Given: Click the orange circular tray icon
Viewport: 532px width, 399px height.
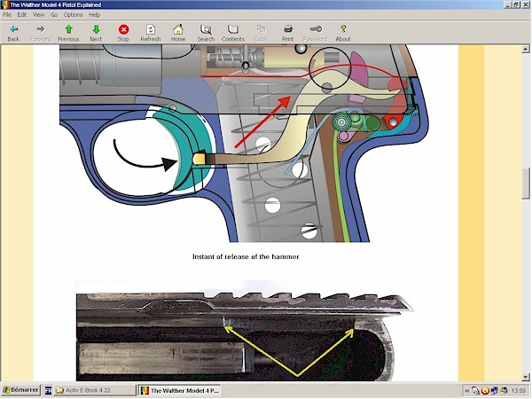Looking at the screenshot, I should coord(485,391).
